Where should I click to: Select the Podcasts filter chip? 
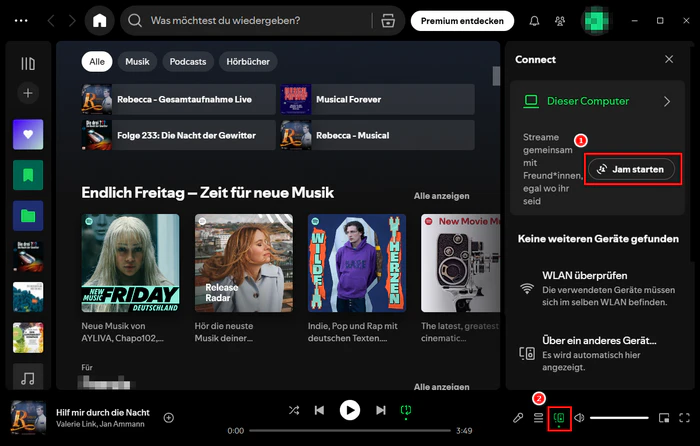pos(188,62)
